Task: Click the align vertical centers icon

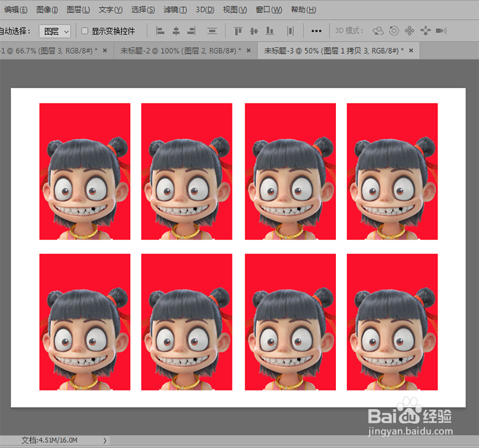Action: (254, 31)
